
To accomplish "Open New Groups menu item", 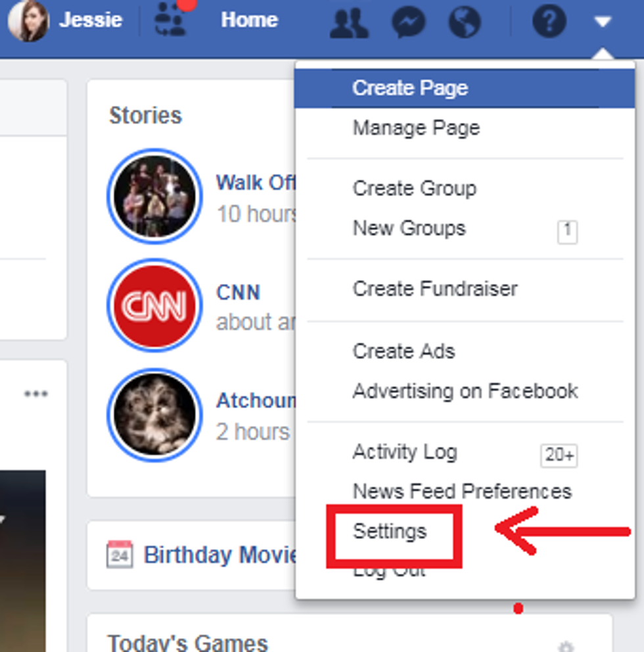I will click(409, 228).
